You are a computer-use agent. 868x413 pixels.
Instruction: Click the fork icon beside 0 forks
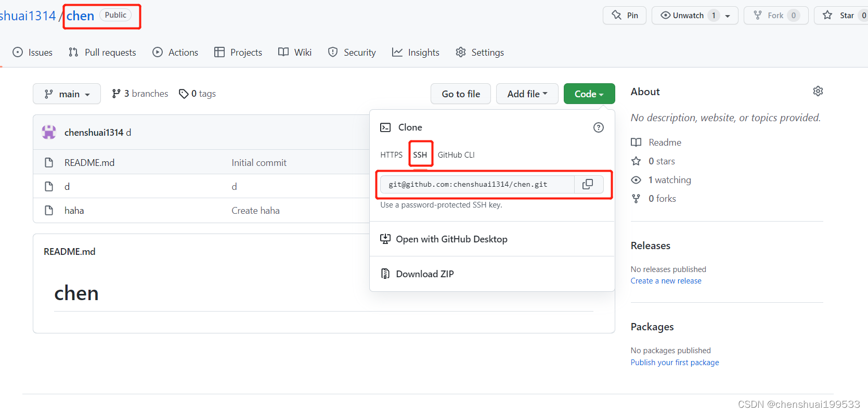636,199
